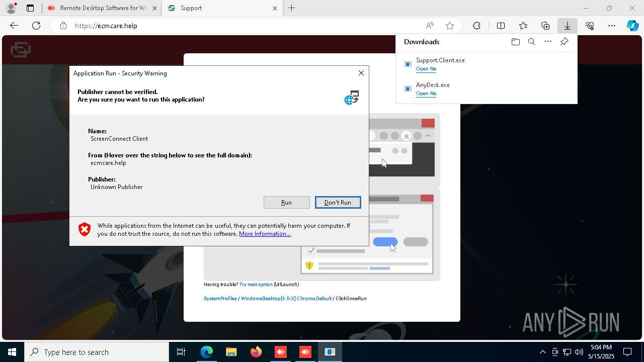The image size is (644, 362).
Task: Open the Copilot icon
Action: point(633,26)
